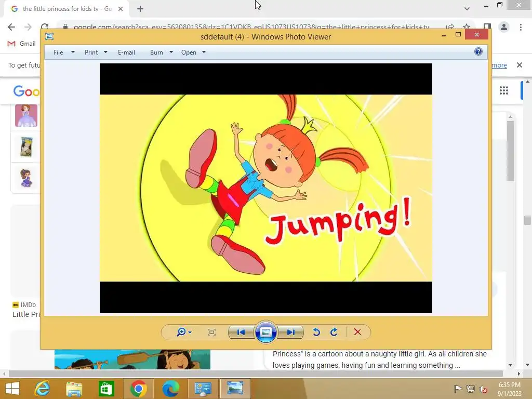
Task: Click the Chrome address bar URL
Action: click(x=251, y=27)
